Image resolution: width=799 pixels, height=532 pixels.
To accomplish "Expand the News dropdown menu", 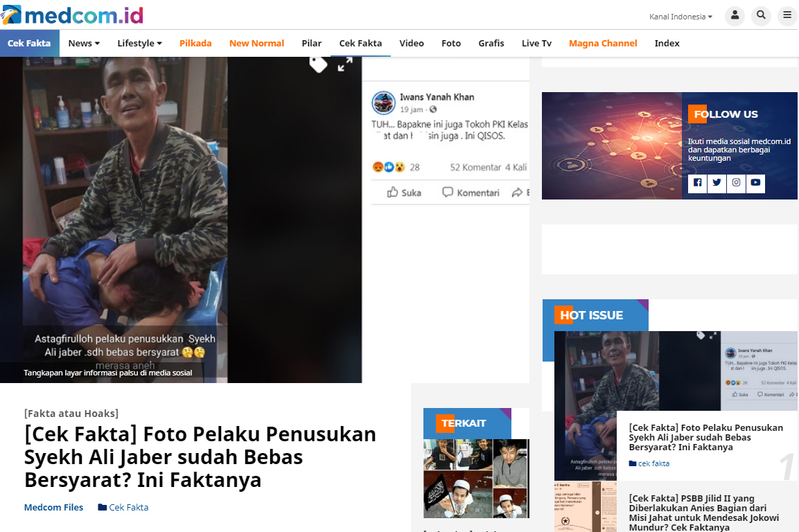I will click(84, 44).
